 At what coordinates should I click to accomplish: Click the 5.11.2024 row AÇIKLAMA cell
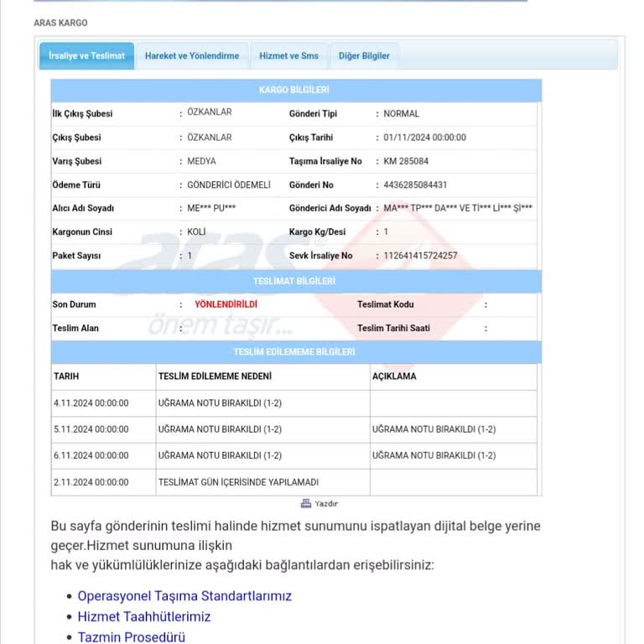tap(454, 429)
